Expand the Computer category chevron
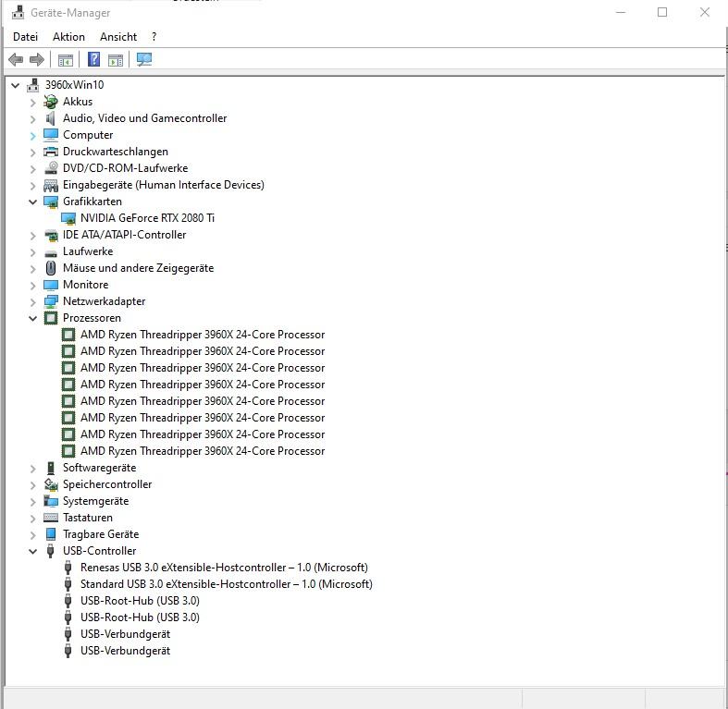 point(33,136)
